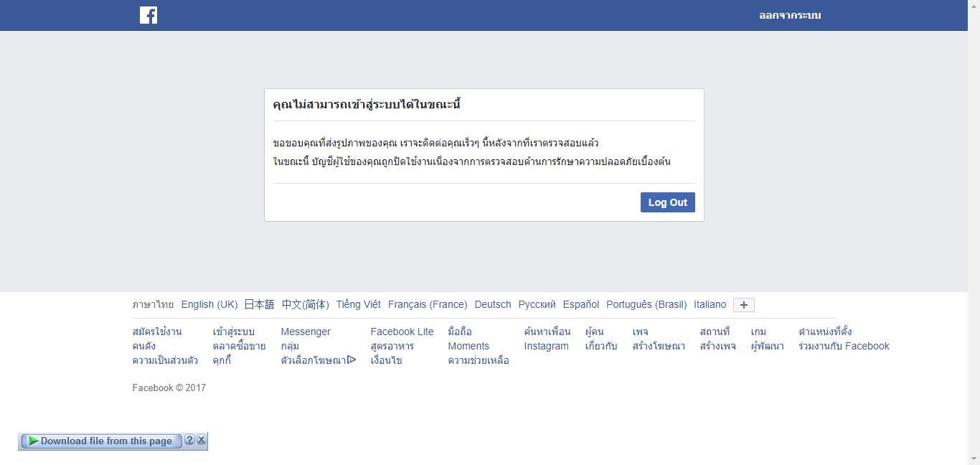Image resolution: width=980 pixels, height=465 pixels.
Task: Open เงื่อนไข footer link
Action: pos(387,360)
